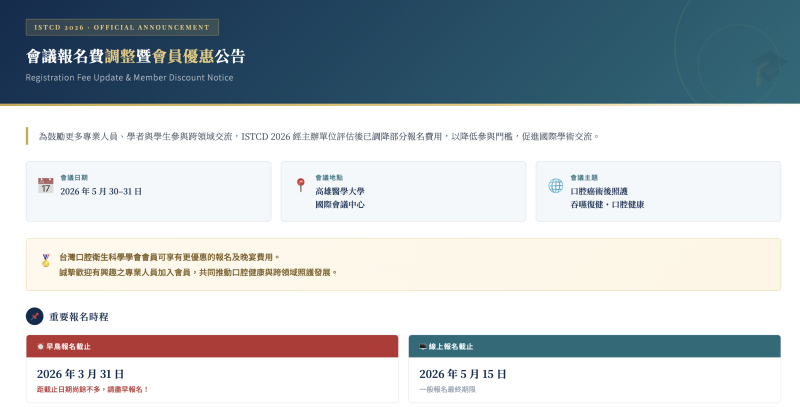This screenshot has width=800, height=407.
Task: Click the calendar icon beside 會議日期
Action: coord(45,185)
